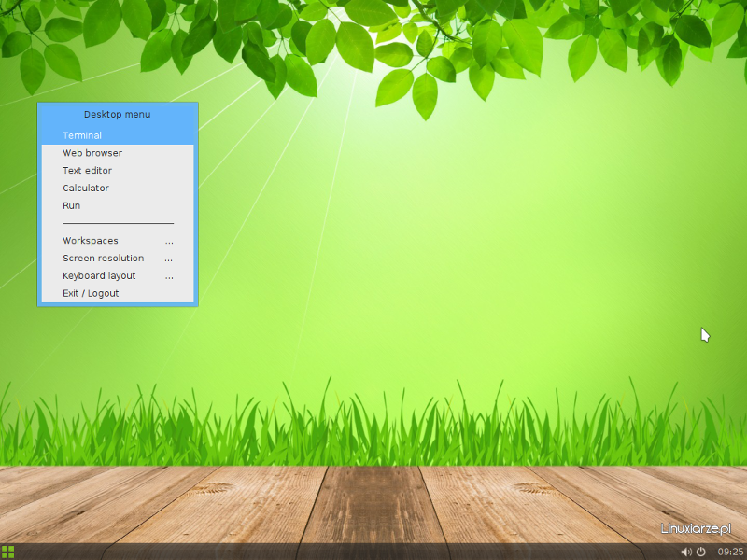This screenshot has width=747, height=560.
Task: Expand the Screen resolution submenu
Action: pos(118,259)
